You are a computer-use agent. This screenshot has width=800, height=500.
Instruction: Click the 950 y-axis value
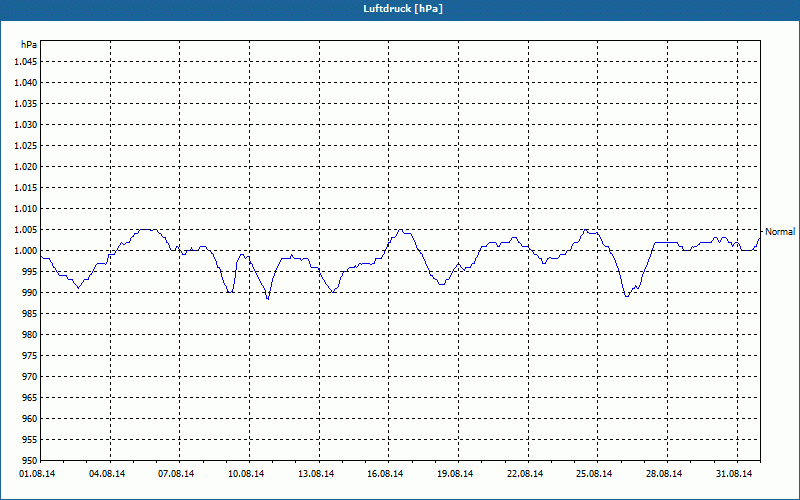[31, 460]
